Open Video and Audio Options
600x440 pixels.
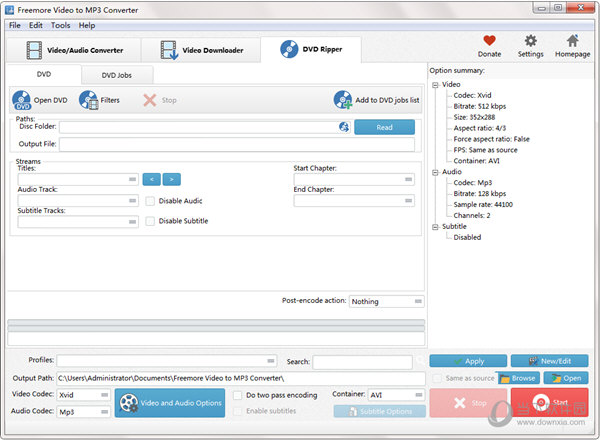tap(170, 403)
